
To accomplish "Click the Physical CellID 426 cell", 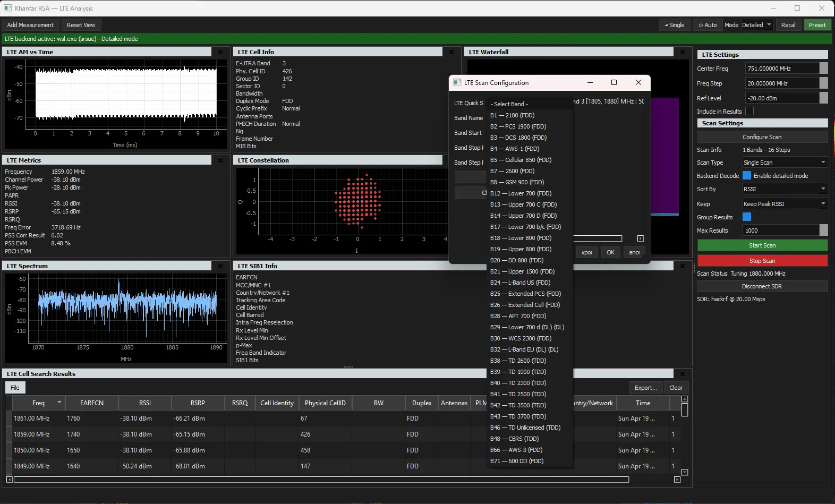I will click(x=325, y=434).
